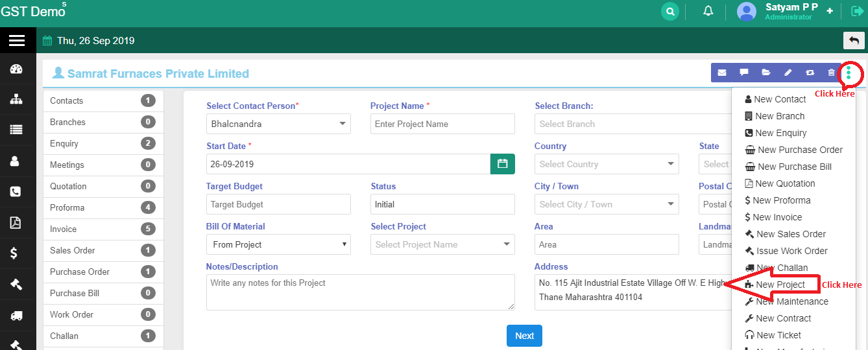Viewport: 868px width, 350px height.
Task: Open the Branches tab in left list
Action: [x=103, y=122]
